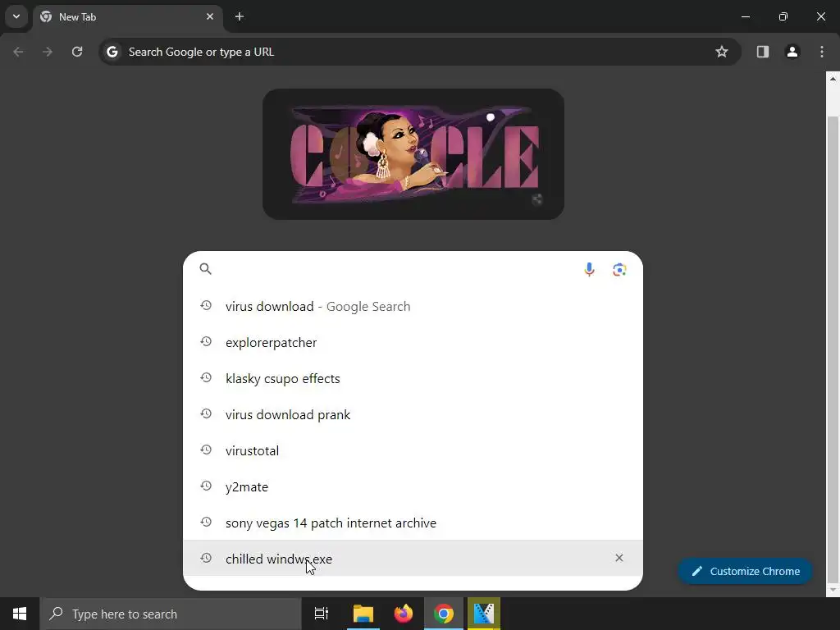Select the suggestion 'explorerpatcher'

coord(413,342)
